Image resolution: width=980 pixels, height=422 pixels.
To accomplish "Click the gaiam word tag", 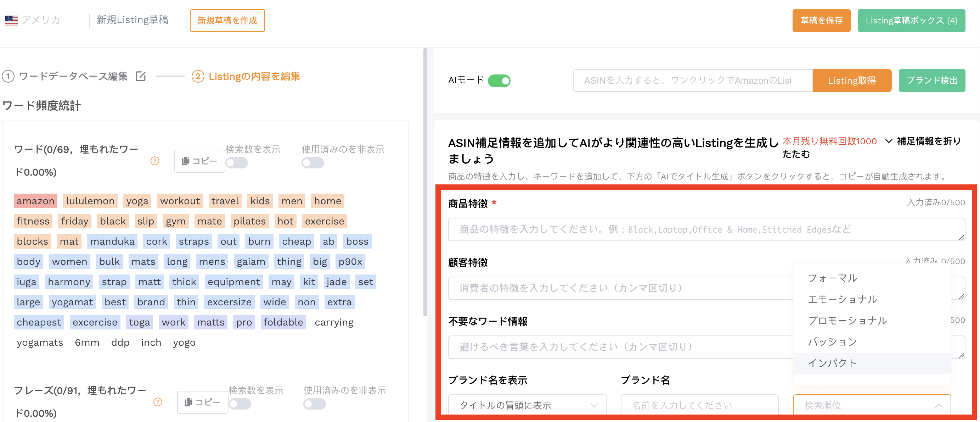I will [x=251, y=262].
